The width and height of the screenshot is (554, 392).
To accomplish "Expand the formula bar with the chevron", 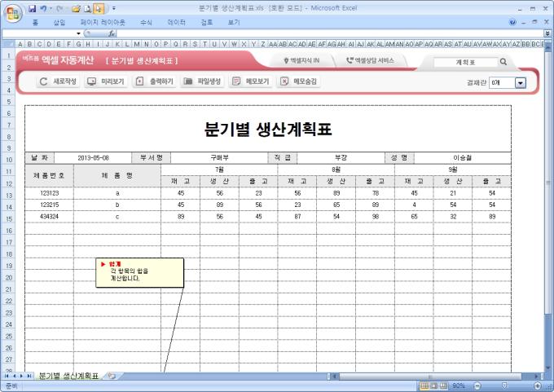I will (547, 33).
